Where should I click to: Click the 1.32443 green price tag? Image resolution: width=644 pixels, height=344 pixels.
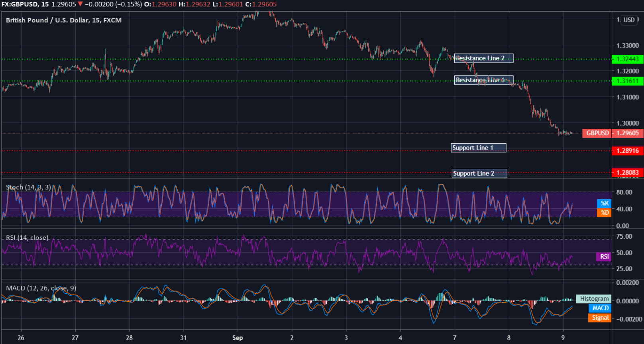coord(628,59)
